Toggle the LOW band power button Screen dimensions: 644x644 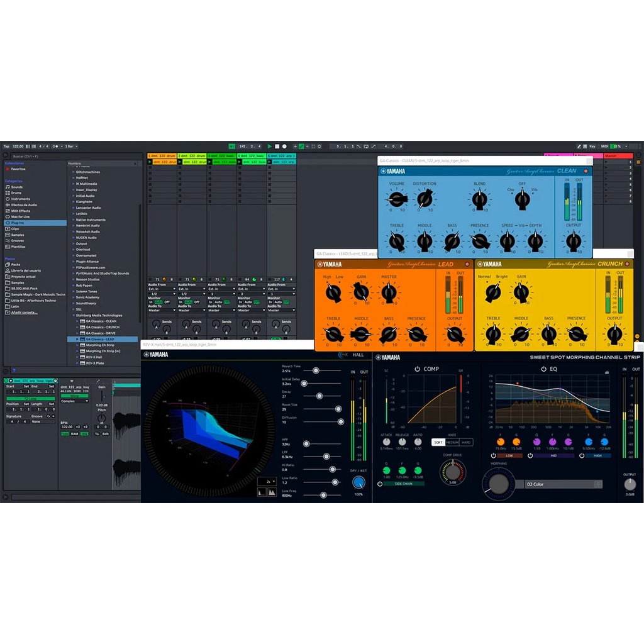[493, 456]
